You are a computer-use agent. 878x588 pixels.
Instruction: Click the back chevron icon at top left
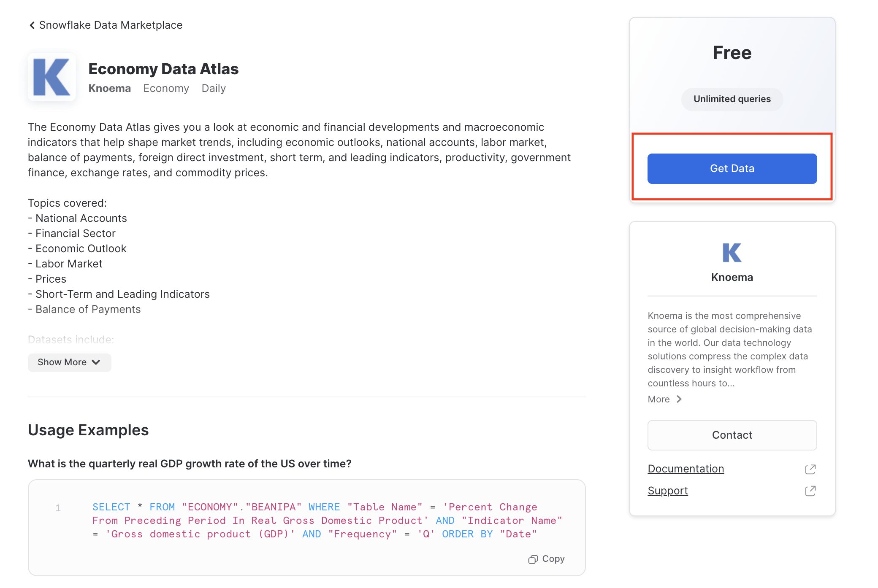point(32,25)
